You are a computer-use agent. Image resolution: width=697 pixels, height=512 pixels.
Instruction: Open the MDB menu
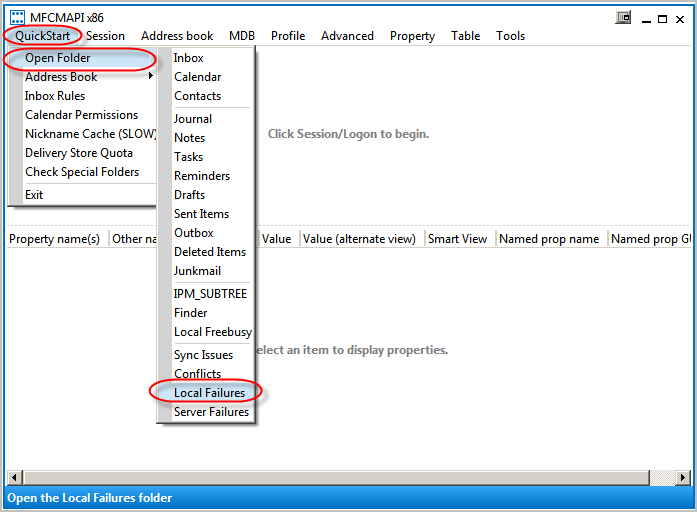[x=242, y=36]
